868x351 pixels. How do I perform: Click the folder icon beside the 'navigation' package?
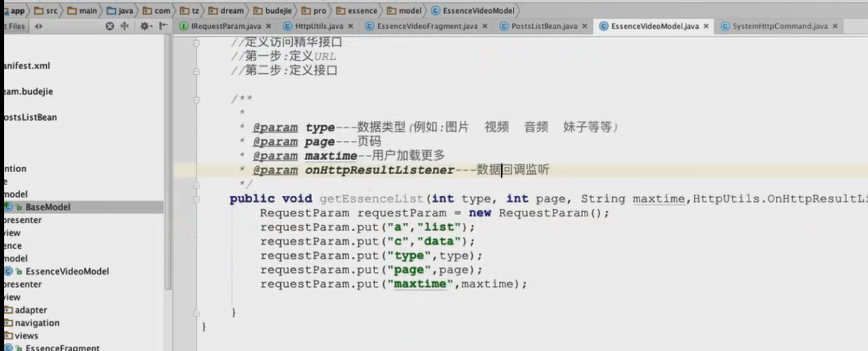[x=8, y=323]
